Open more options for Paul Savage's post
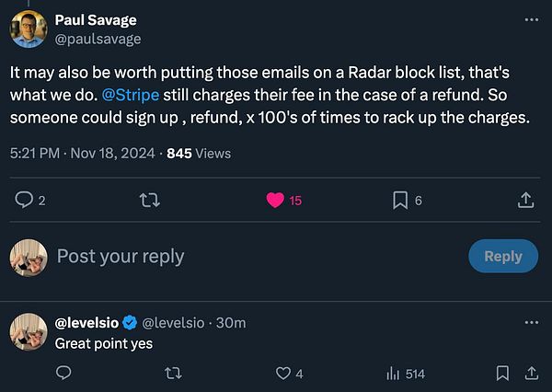Viewport: 552px width, 392px height. 531,19
